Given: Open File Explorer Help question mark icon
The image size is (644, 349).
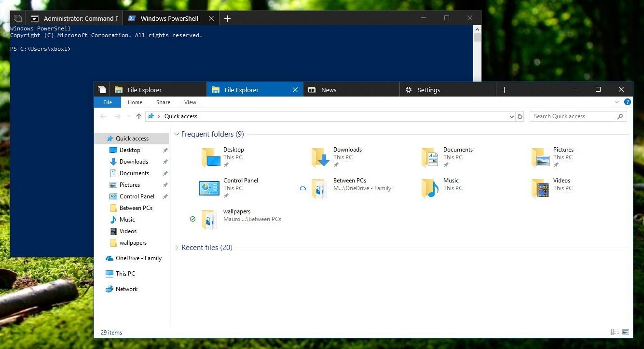Looking at the screenshot, I should (x=628, y=102).
